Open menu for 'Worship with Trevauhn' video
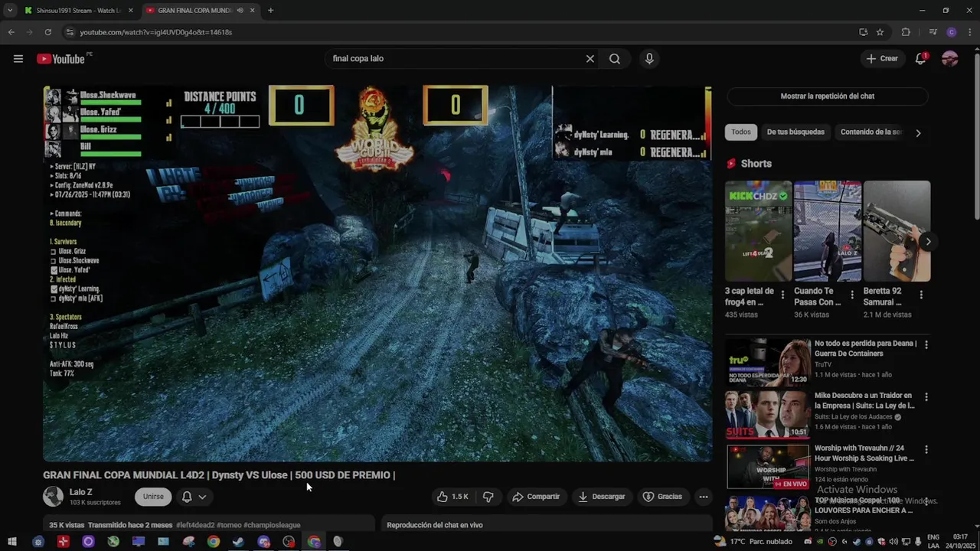Image resolution: width=980 pixels, height=551 pixels. (x=926, y=449)
